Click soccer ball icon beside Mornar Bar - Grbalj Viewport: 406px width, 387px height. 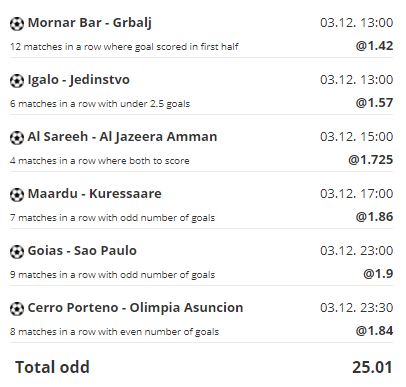[x=17, y=24]
